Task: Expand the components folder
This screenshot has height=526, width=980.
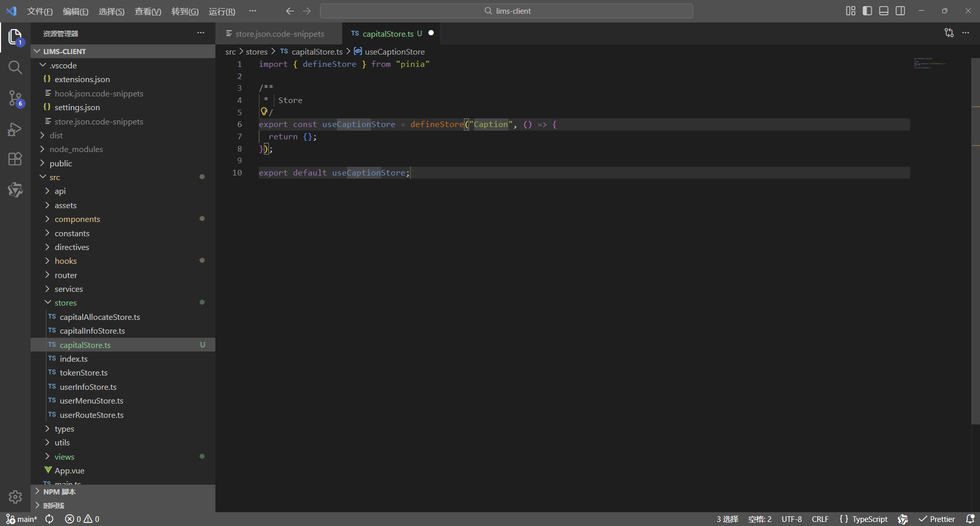Action: point(123,219)
